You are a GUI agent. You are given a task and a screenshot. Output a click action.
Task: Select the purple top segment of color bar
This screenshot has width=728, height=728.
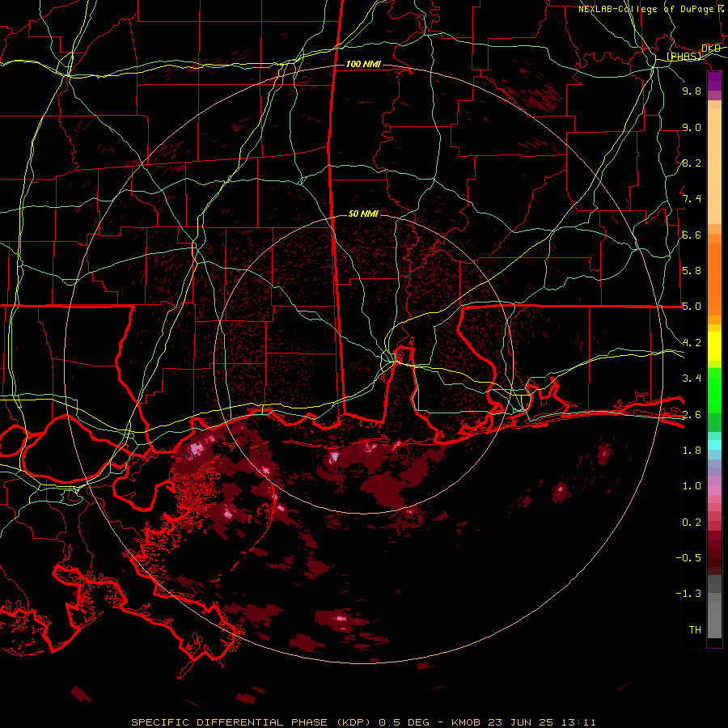[x=714, y=82]
